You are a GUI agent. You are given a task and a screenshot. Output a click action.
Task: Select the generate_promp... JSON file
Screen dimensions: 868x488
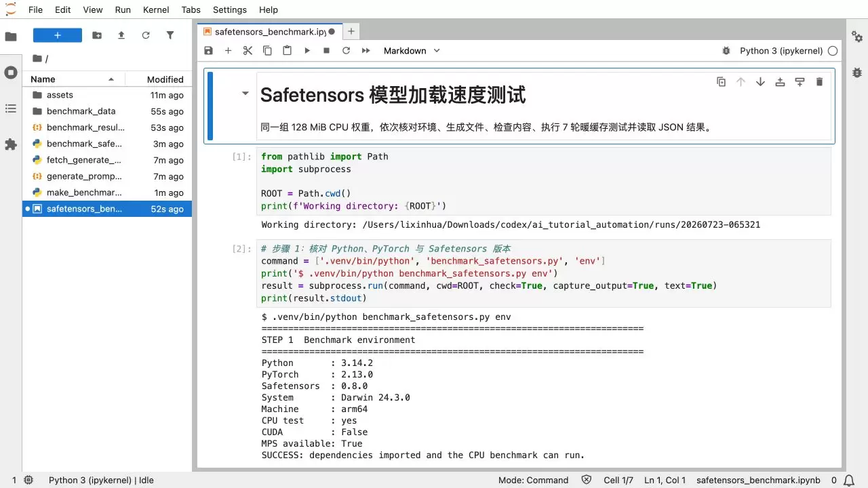point(107,176)
